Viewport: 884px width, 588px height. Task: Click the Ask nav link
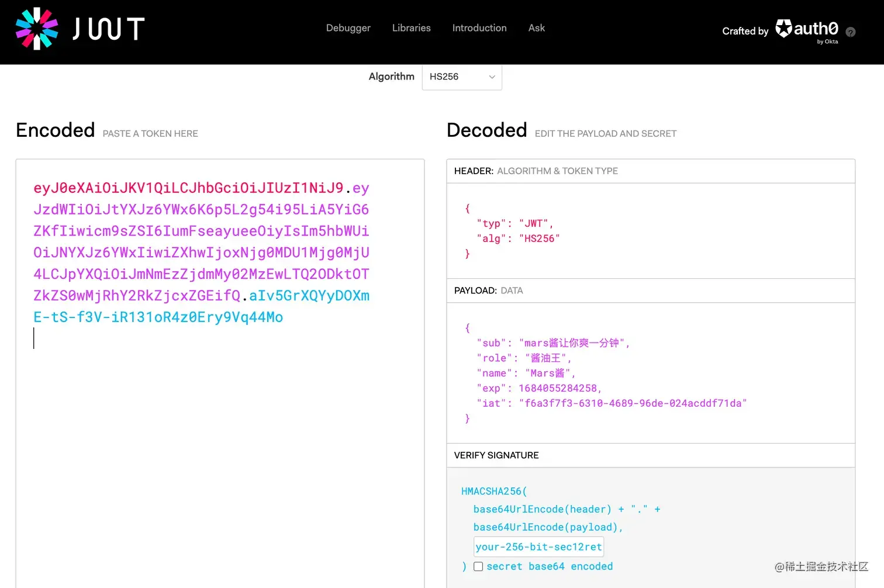(x=536, y=28)
